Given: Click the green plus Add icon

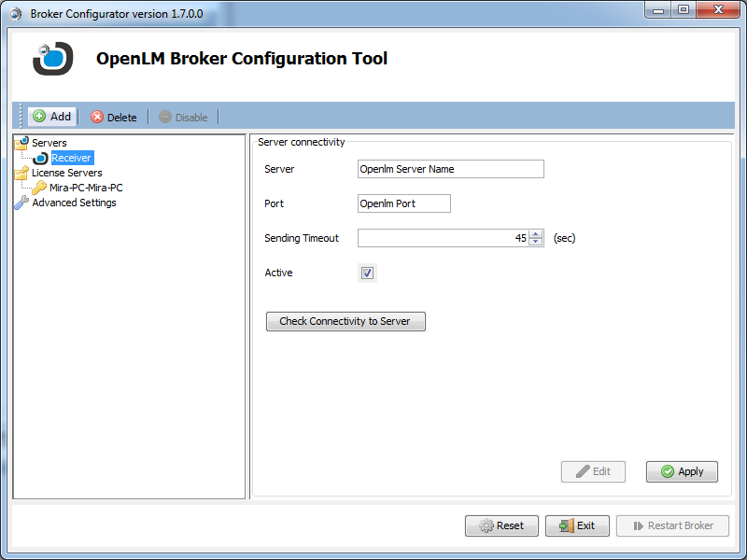Looking at the screenshot, I should (x=39, y=116).
